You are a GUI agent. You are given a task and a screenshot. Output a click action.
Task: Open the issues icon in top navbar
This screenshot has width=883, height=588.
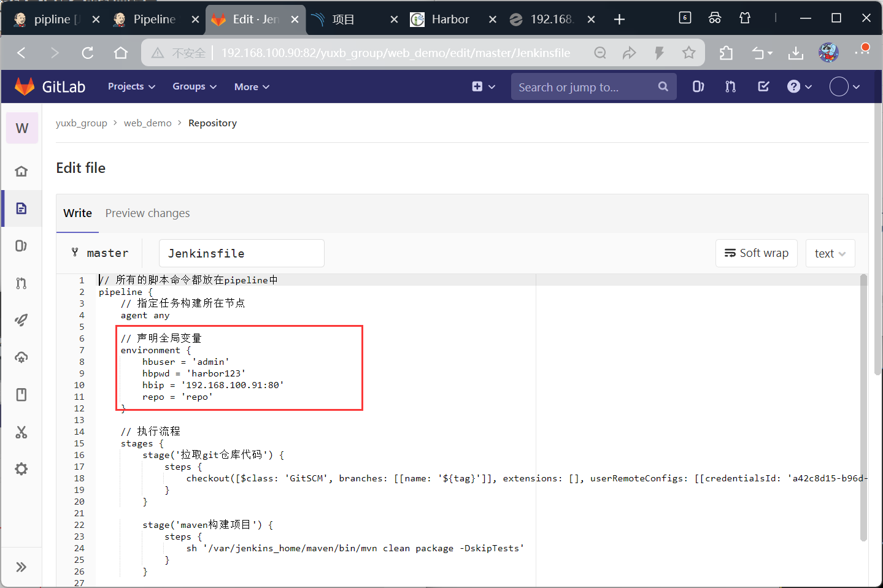point(698,86)
